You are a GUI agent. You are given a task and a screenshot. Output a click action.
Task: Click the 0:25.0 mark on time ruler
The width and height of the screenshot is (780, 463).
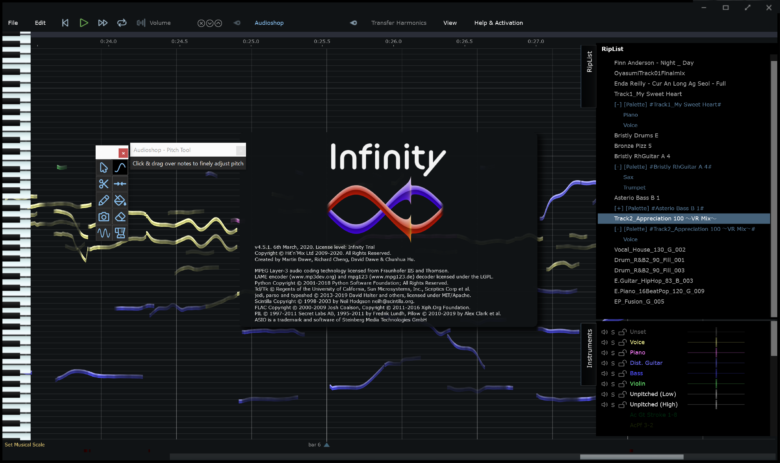point(251,41)
